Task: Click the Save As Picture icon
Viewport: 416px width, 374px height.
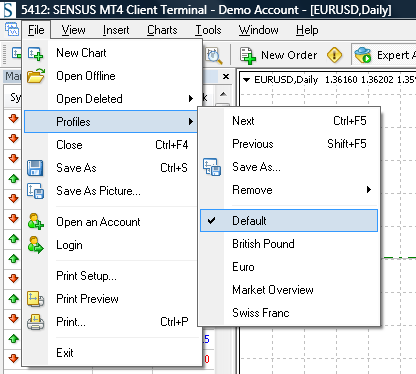Action: coord(35,191)
